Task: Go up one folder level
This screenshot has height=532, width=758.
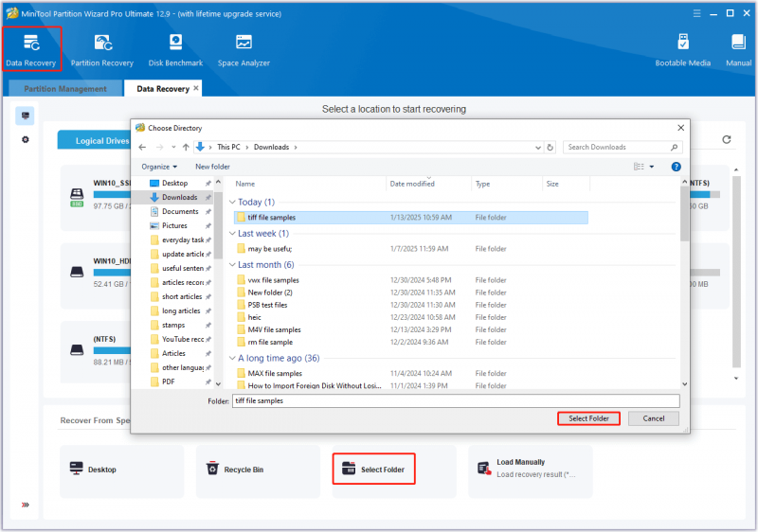Action: [186, 147]
